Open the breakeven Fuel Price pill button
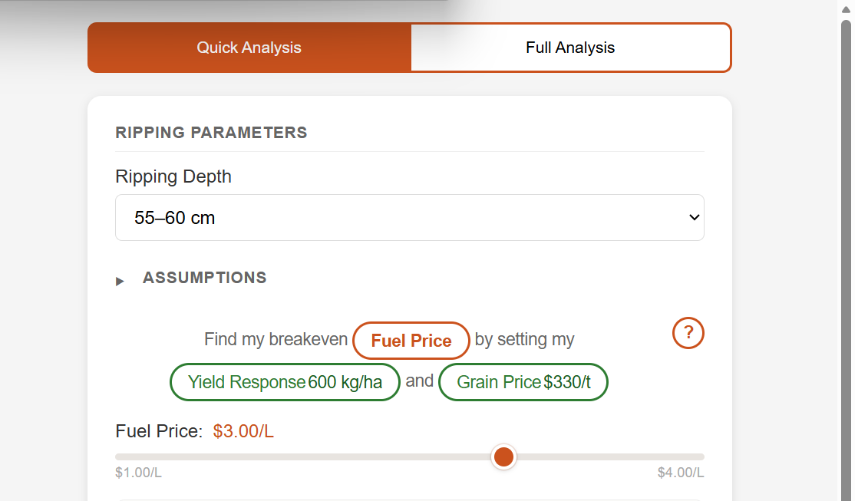 [411, 341]
